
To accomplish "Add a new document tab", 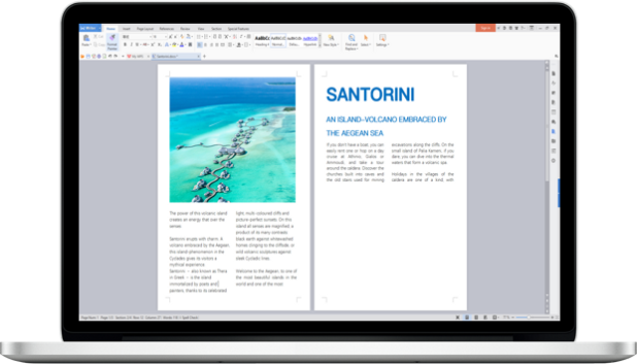I will (x=204, y=57).
